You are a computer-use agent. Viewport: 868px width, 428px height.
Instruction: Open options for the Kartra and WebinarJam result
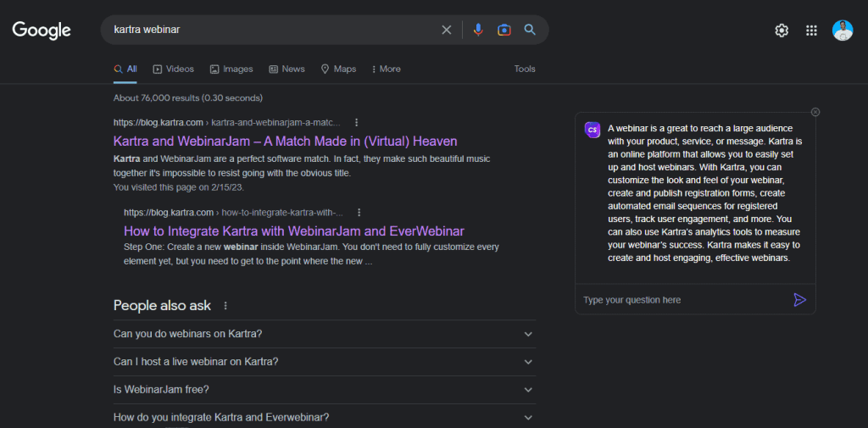point(357,122)
